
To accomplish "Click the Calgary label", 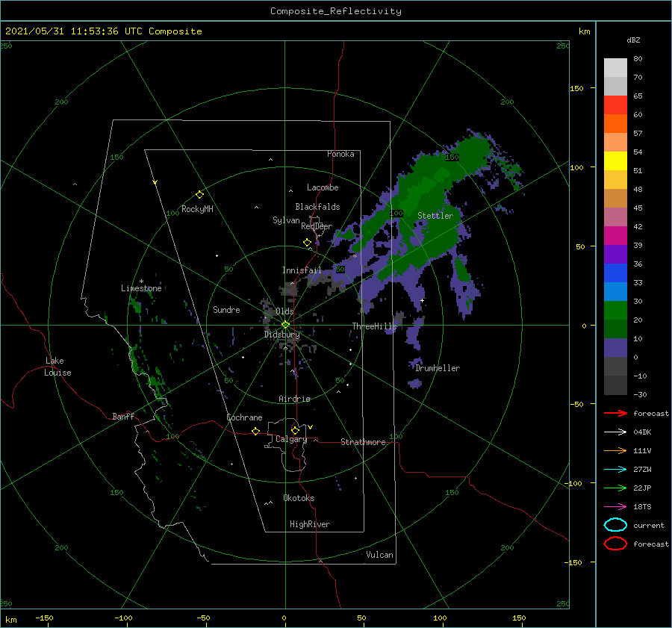I will [x=291, y=439].
